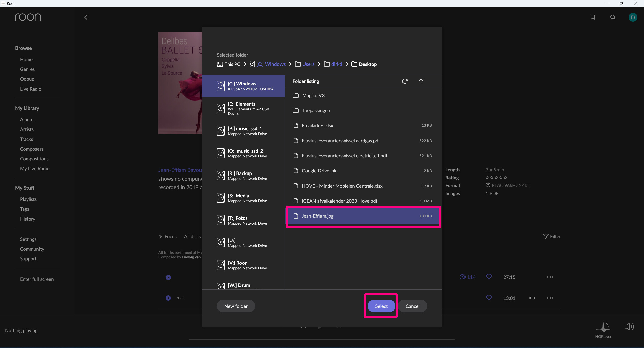644x348 pixels.
Task: Expand the Focus chevron
Action: coord(160,237)
